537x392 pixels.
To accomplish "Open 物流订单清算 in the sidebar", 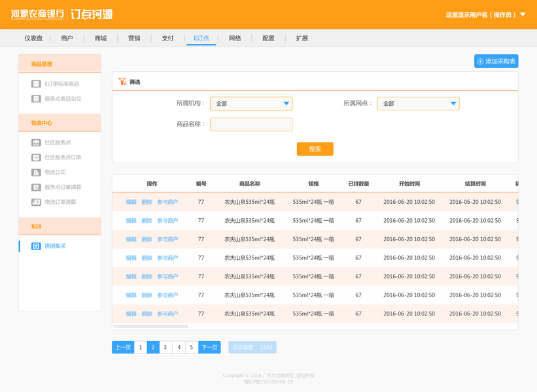I will point(60,202).
